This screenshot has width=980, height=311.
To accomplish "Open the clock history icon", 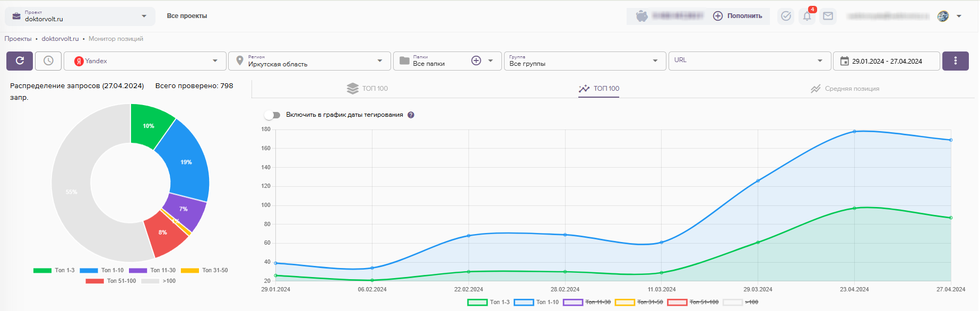I will coord(48,61).
